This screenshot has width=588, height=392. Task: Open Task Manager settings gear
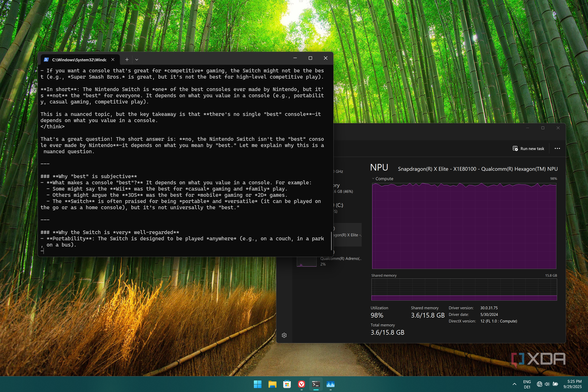point(284,335)
